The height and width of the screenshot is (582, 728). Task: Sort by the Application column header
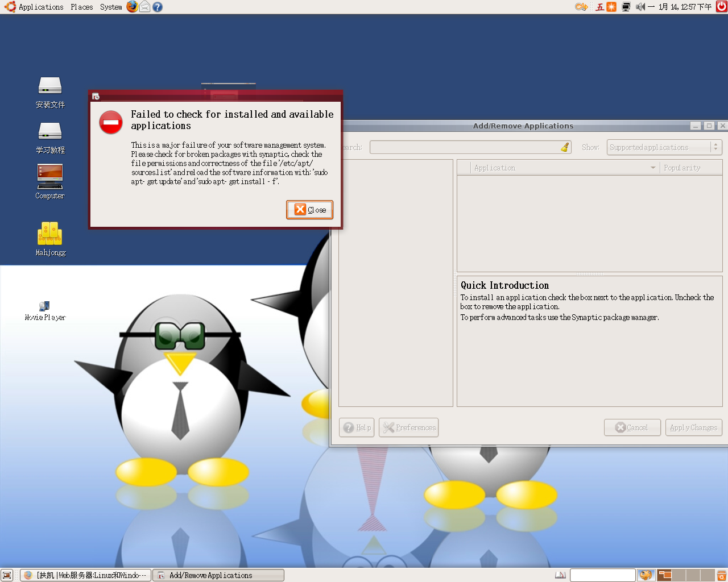click(565, 168)
